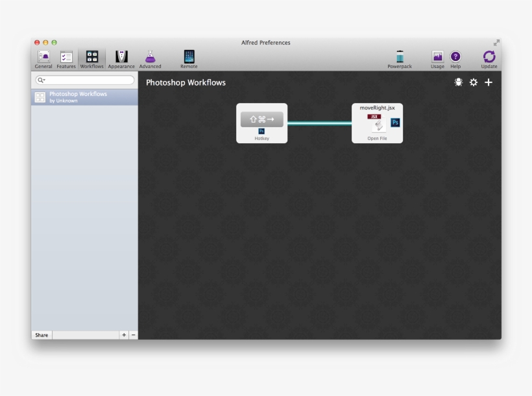Select Photoshop Workflows in sidebar
The image size is (532, 396).
pos(84,97)
